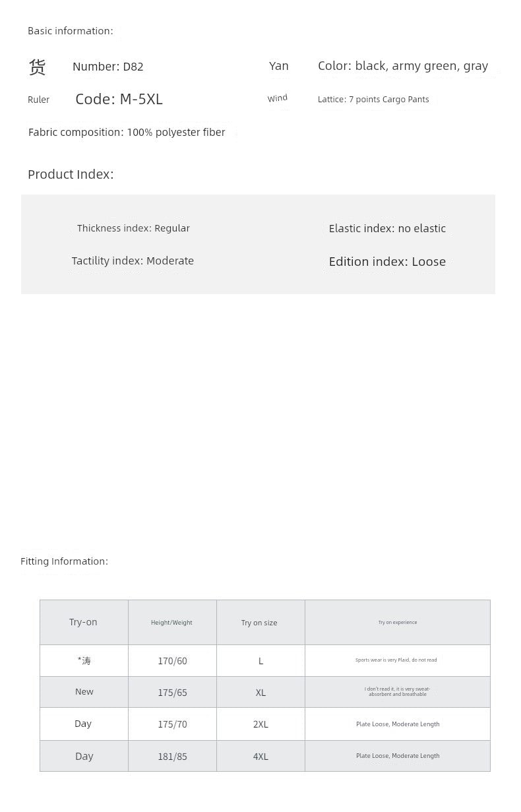Click the 181/85 height/weight cell
521x812 pixels.
pyautogui.click(x=172, y=757)
